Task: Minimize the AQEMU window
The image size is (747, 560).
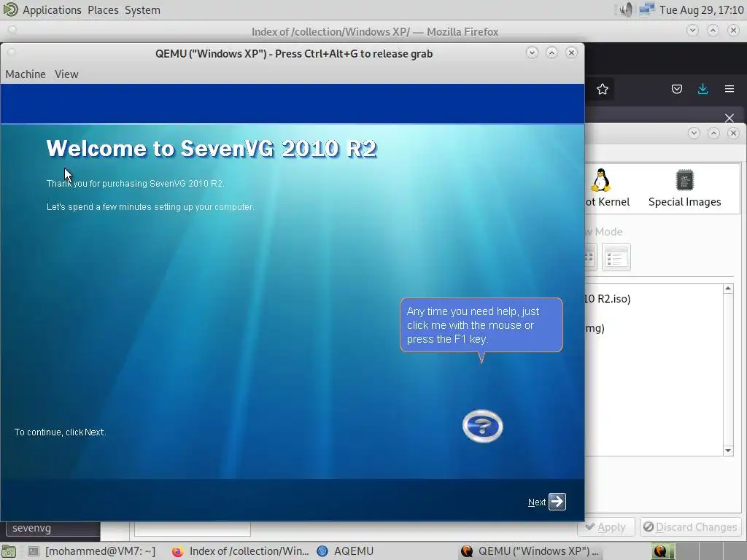Action: click(x=694, y=133)
